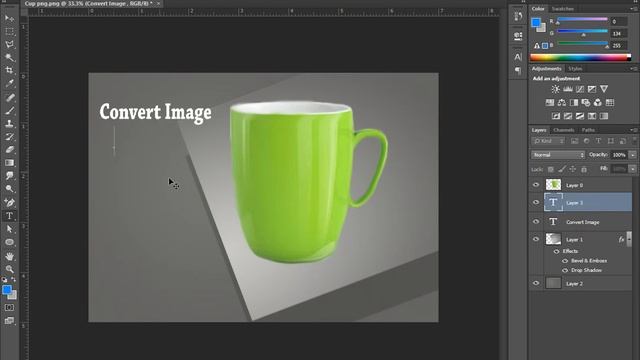Select the Eraser tool

(x=9, y=149)
